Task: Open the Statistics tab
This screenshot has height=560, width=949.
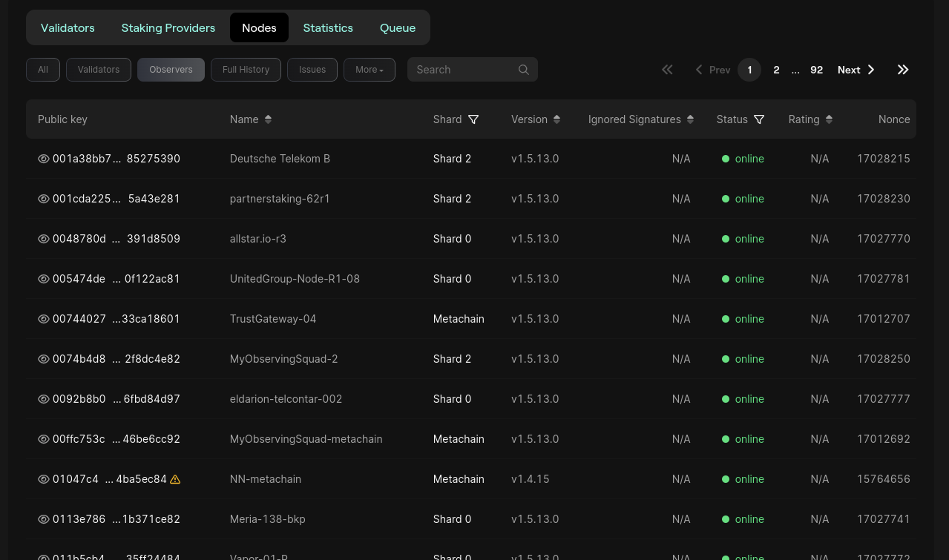Action: pos(327,28)
